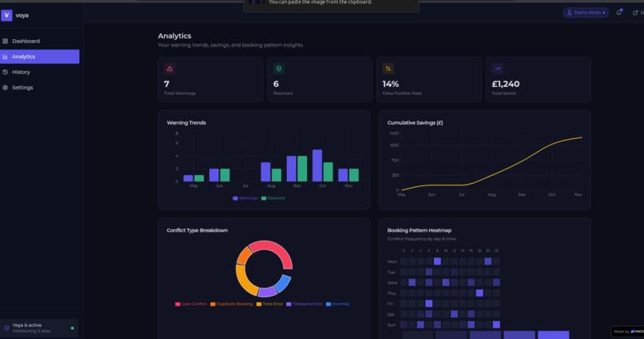Click the Voya active shield icon
The image size is (644, 339).
point(6,328)
